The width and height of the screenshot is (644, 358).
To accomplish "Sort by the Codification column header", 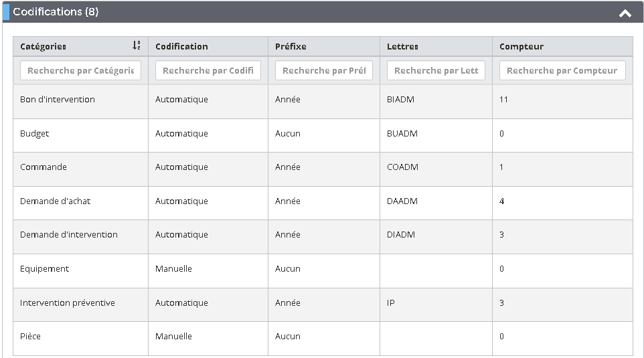I will (x=181, y=47).
